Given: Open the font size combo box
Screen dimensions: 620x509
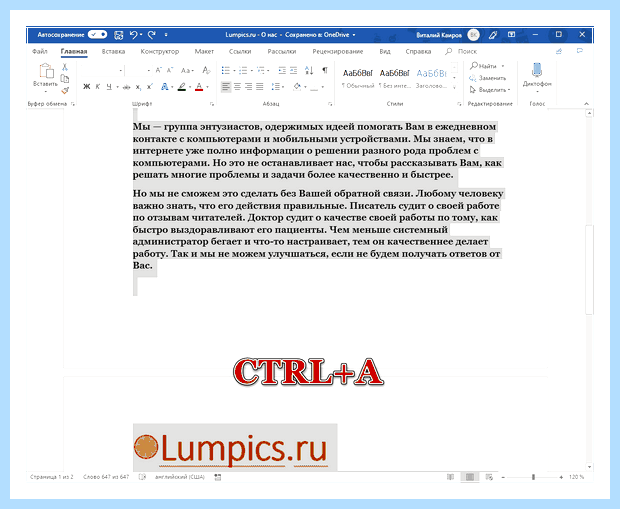Looking at the screenshot, I should point(138,70).
